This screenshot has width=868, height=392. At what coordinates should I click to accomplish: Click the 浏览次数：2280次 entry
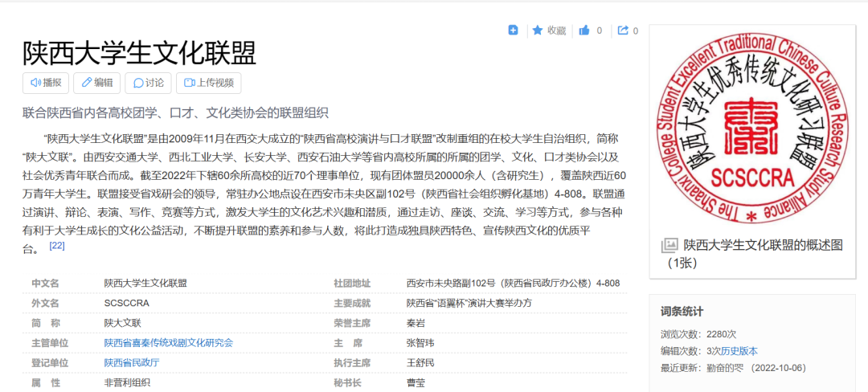(698, 334)
